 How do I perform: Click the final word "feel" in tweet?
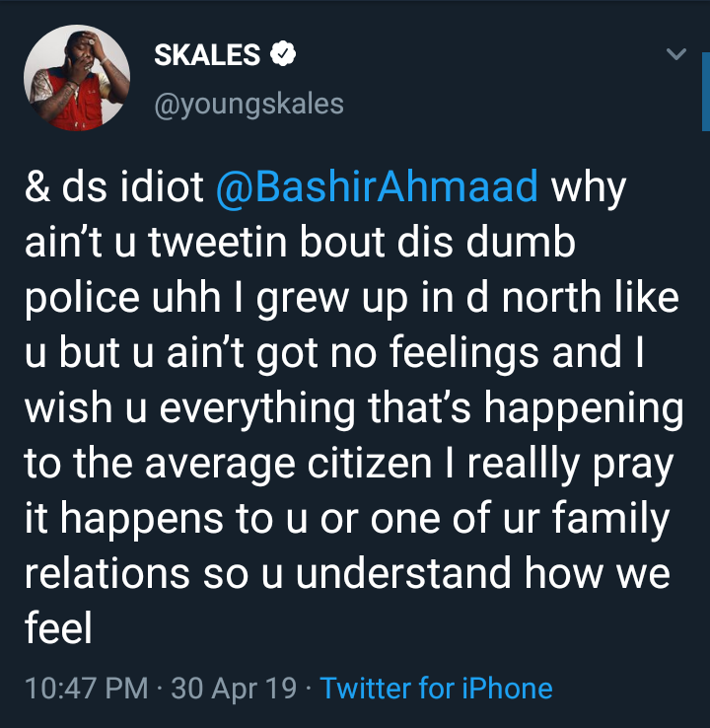57,627
